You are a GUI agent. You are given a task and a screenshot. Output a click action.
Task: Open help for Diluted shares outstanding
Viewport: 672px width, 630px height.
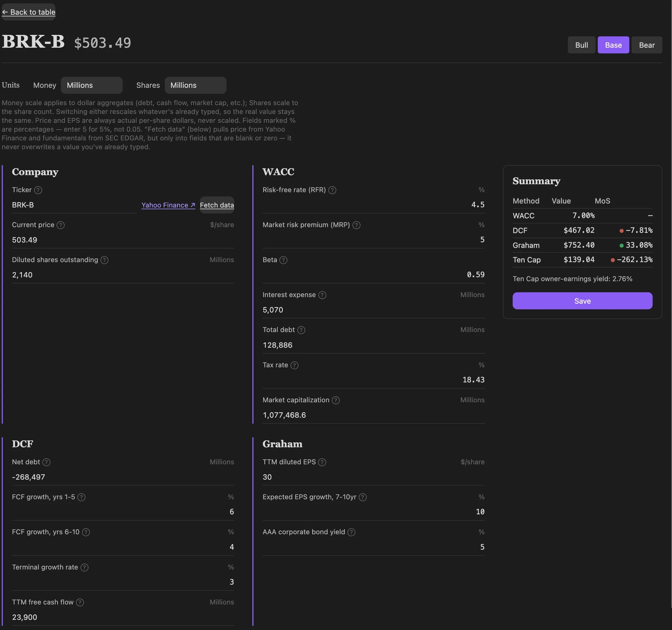tap(104, 260)
